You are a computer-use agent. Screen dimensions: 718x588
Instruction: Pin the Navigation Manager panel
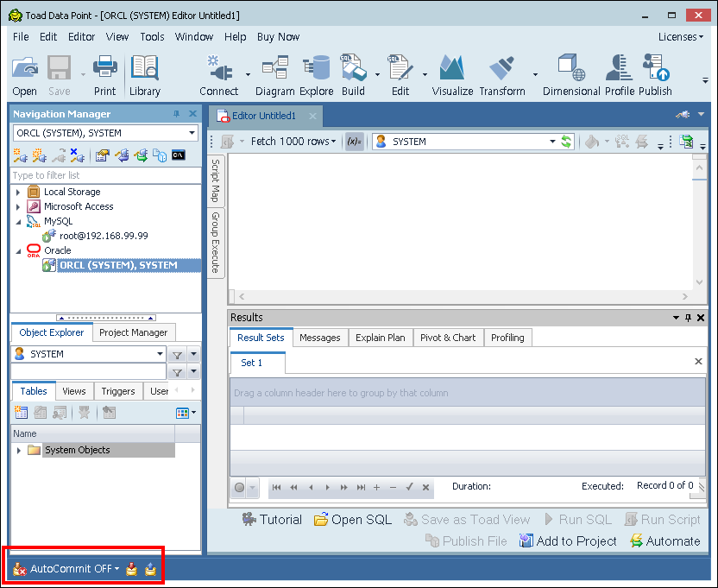click(177, 114)
